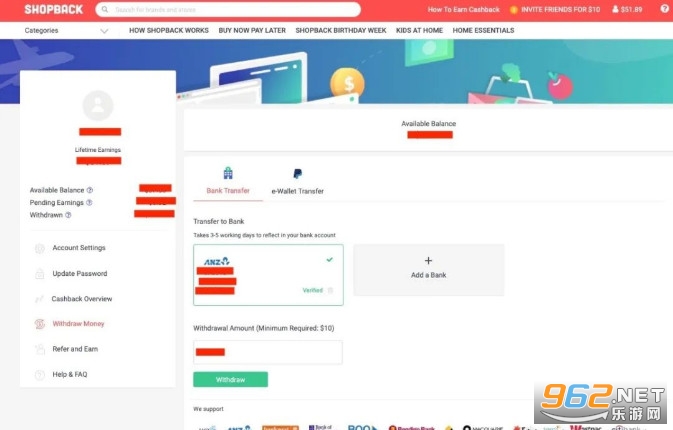This screenshot has width=673, height=430.
Task: Open Buy Now Pay Later menu item
Action: (252, 30)
